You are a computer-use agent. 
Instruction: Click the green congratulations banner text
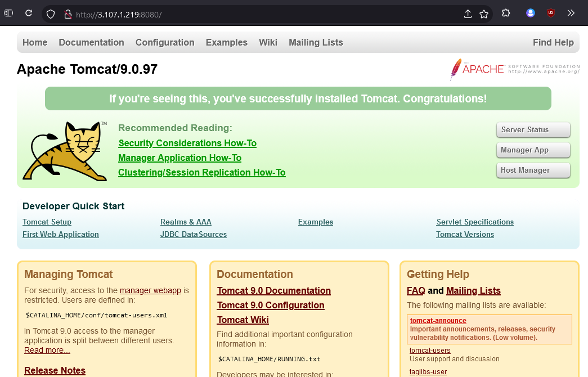pyautogui.click(x=298, y=98)
